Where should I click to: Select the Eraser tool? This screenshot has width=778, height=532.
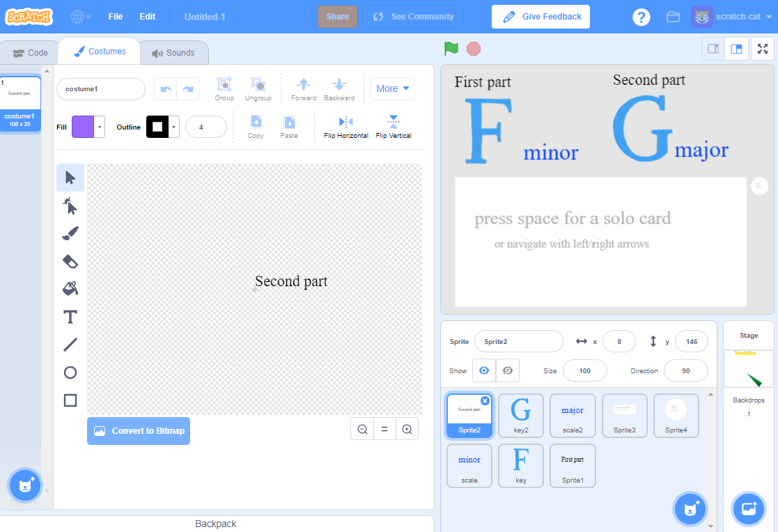coord(70,261)
